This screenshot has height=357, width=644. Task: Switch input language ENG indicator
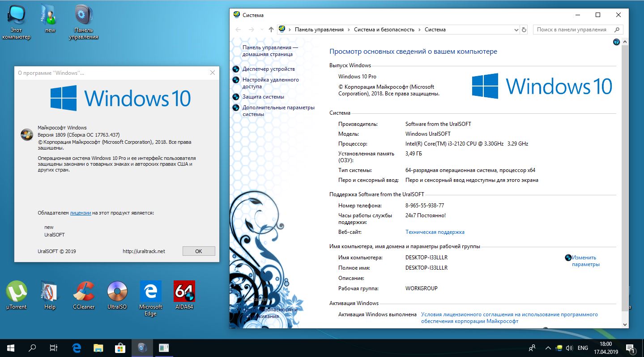pyautogui.click(x=583, y=348)
